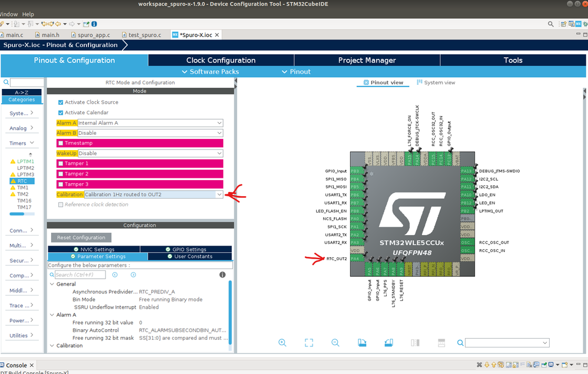Enable the Tamper 1 checkbox
The image size is (588, 374).
point(61,164)
